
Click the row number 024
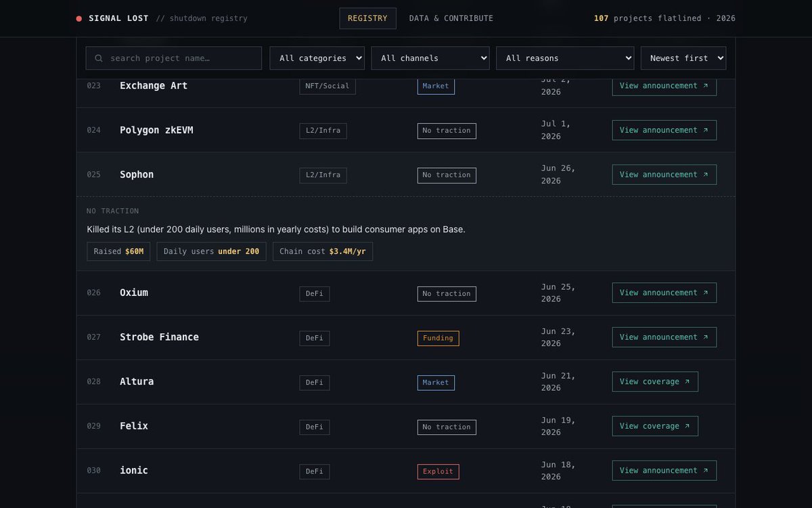tap(93, 130)
